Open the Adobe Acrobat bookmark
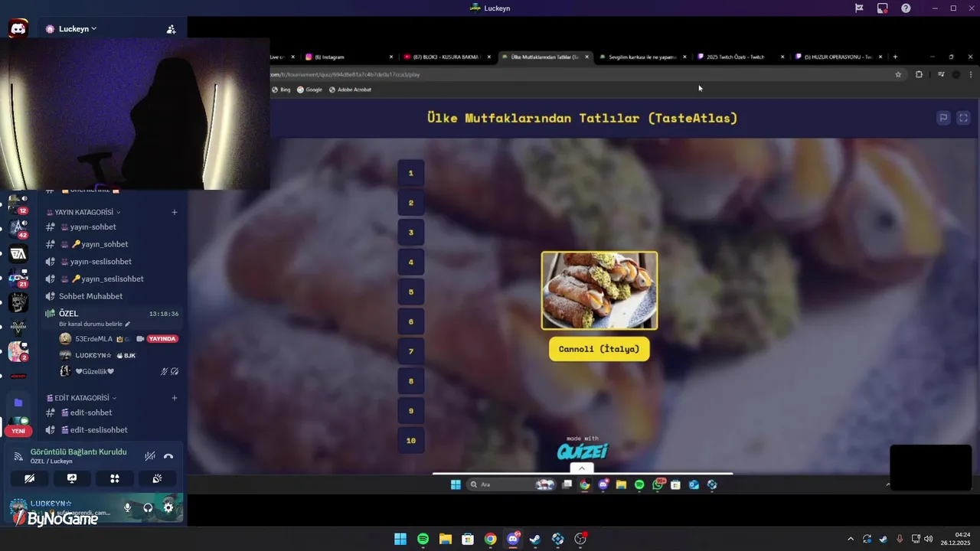This screenshot has width=980, height=551. 350,90
